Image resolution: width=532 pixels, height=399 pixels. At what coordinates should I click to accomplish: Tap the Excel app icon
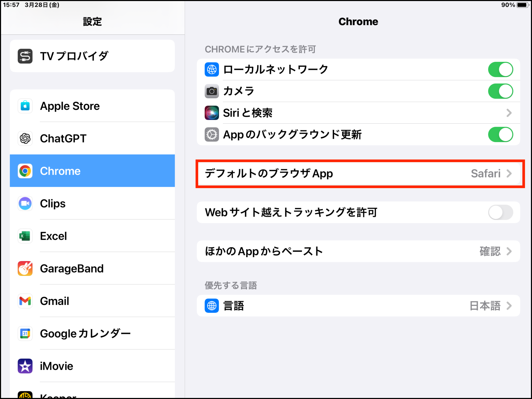tap(25, 236)
